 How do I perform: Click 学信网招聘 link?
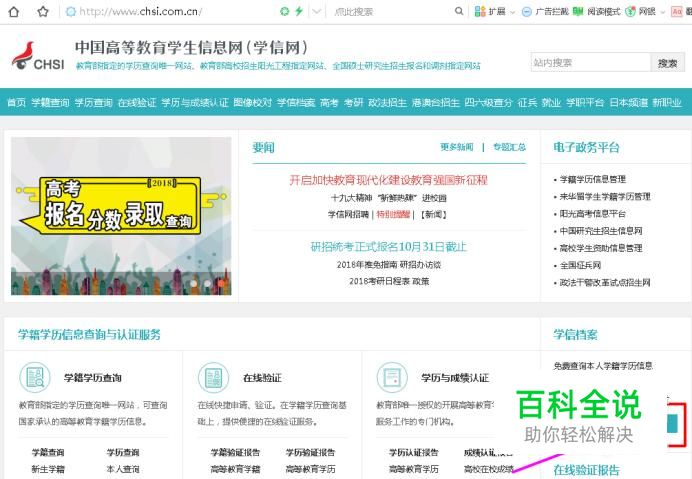click(348, 215)
